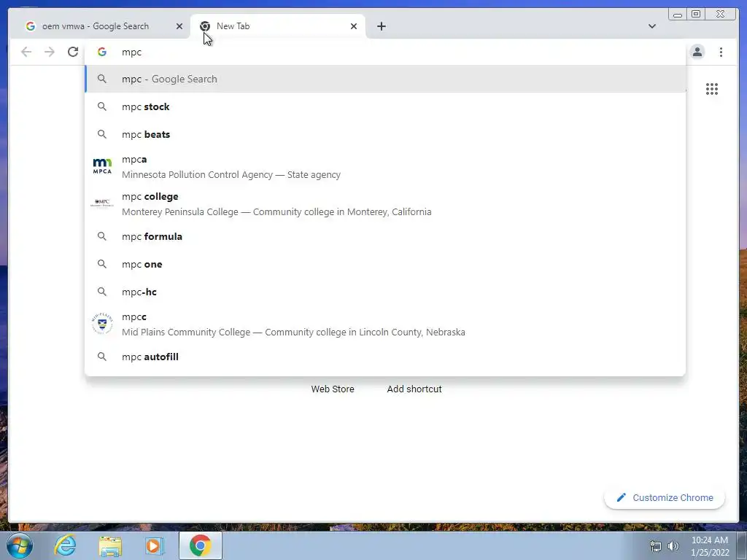Click the taskbar clock showing 10:24 AM
Viewport: 747px width, 560px height.
710,546
